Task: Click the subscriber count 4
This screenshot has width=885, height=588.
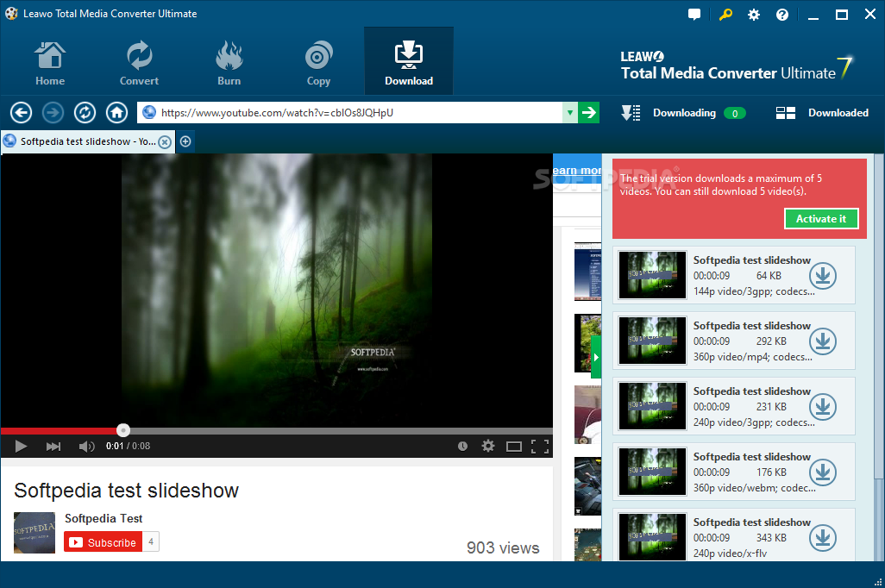Action: pos(151,541)
